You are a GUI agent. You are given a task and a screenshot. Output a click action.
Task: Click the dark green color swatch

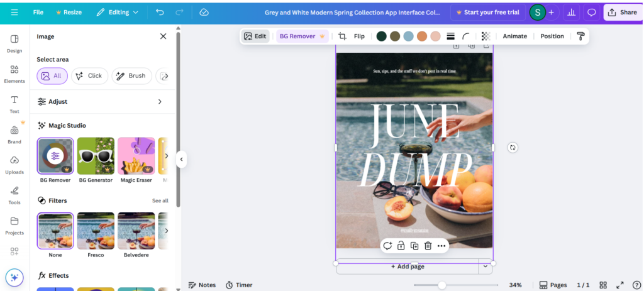tap(381, 36)
